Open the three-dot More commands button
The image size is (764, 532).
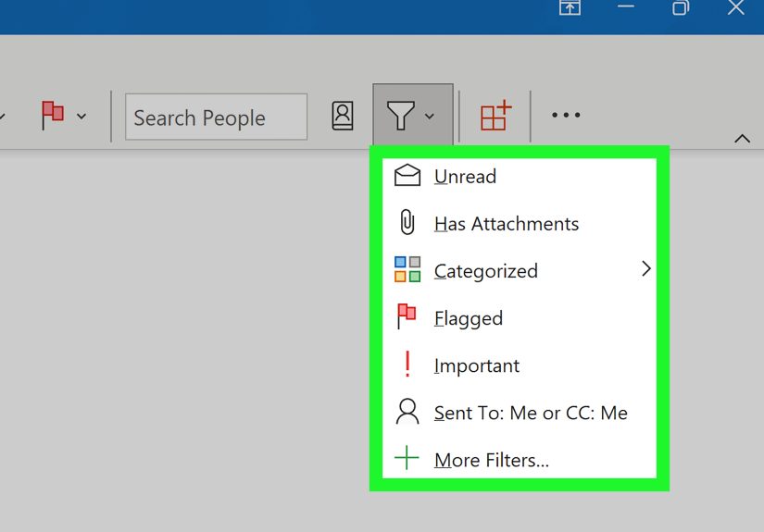pos(566,115)
